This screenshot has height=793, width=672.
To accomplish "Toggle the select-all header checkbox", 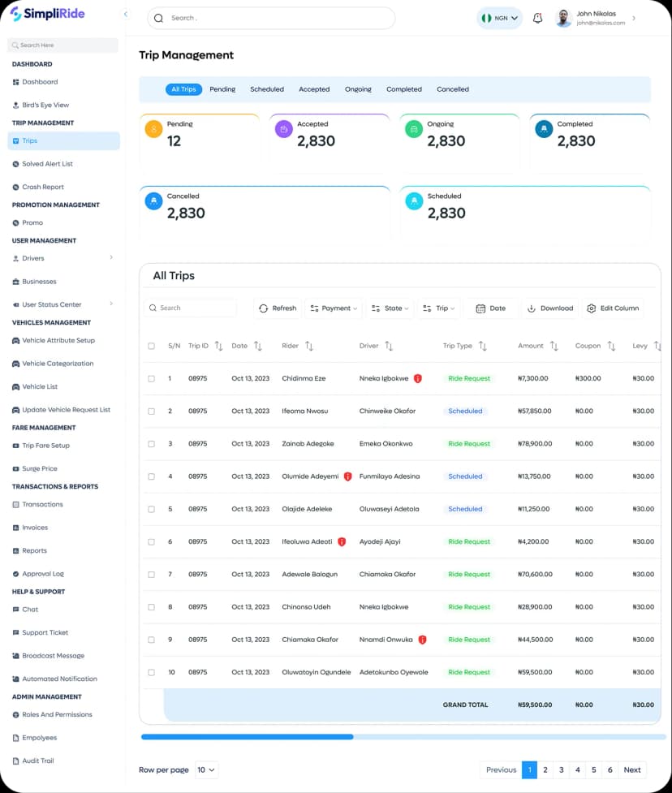I will 151,346.
